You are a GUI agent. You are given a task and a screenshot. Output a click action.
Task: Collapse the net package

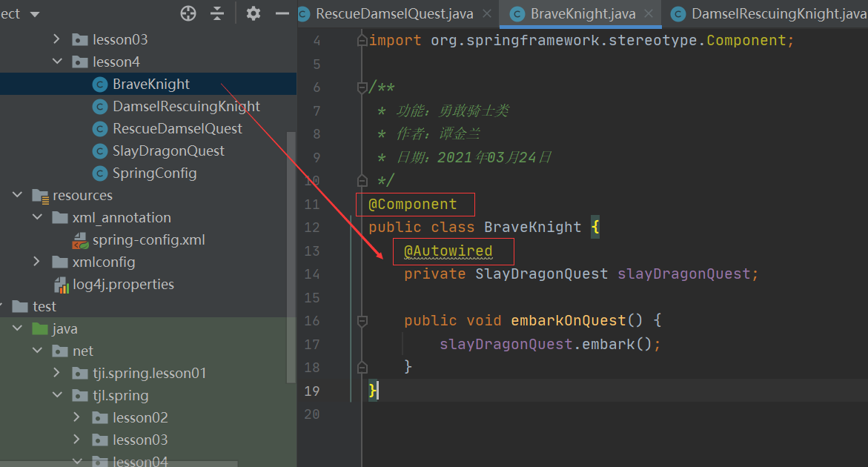coord(37,350)
